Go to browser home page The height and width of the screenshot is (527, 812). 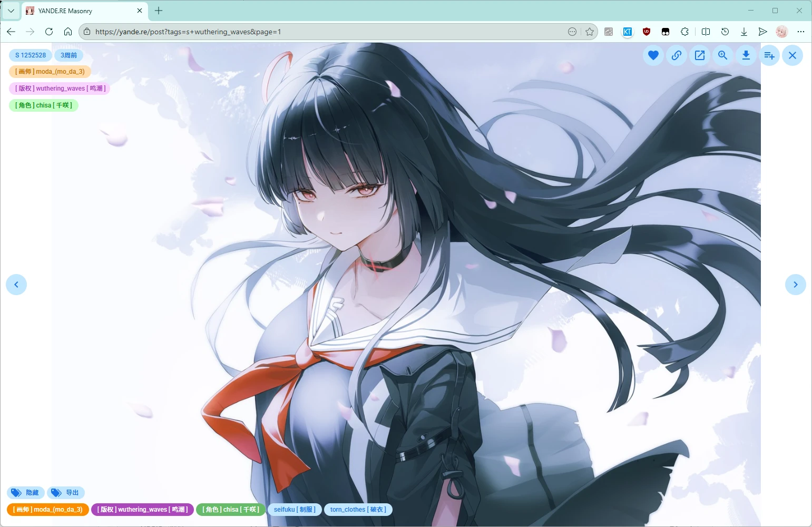tap(68, 32)
